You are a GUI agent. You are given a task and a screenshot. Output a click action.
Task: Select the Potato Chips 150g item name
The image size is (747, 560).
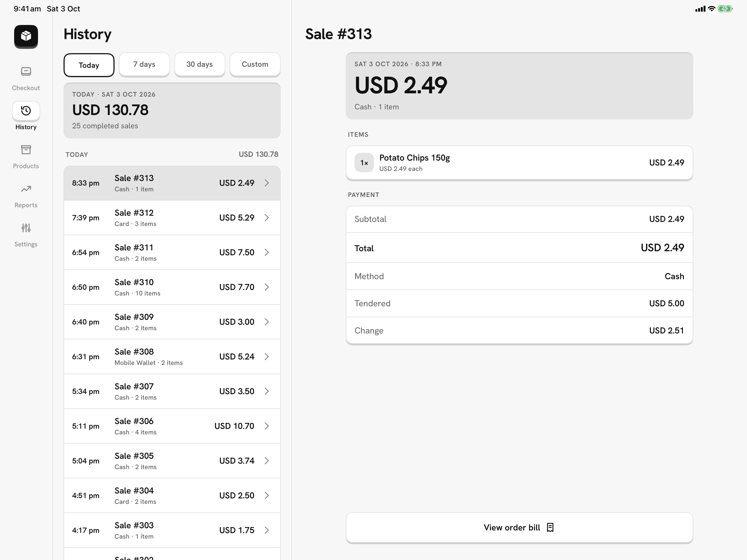click(x=414, y=158)
